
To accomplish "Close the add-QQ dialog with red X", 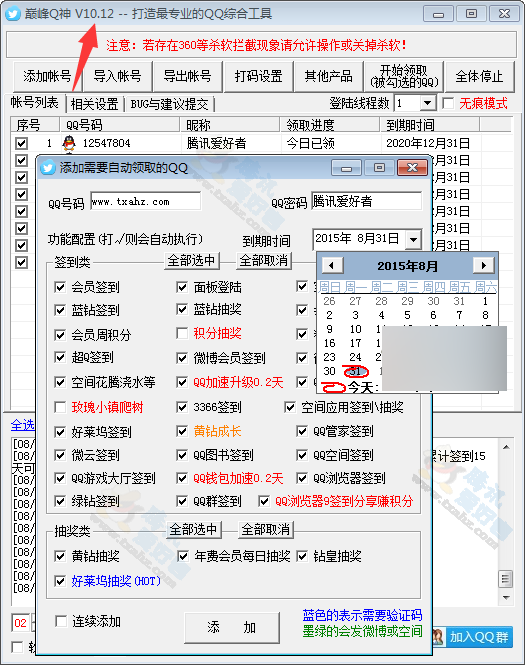I will (x=412, y=168).
